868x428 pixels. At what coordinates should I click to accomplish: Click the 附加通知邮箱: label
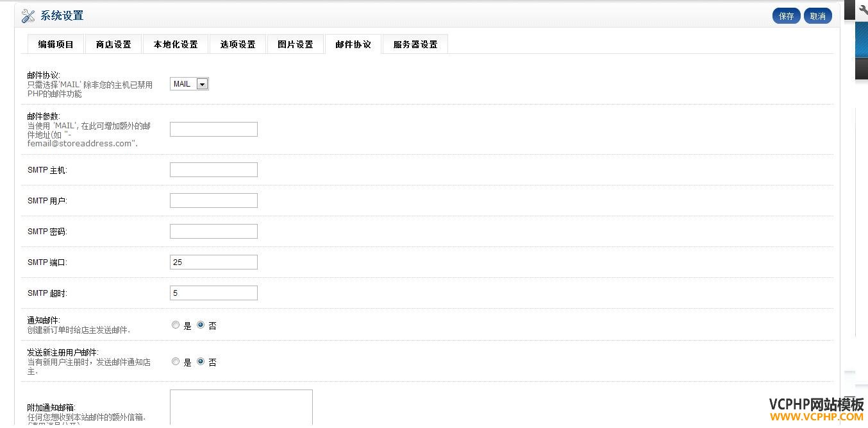tap(51, 407)
